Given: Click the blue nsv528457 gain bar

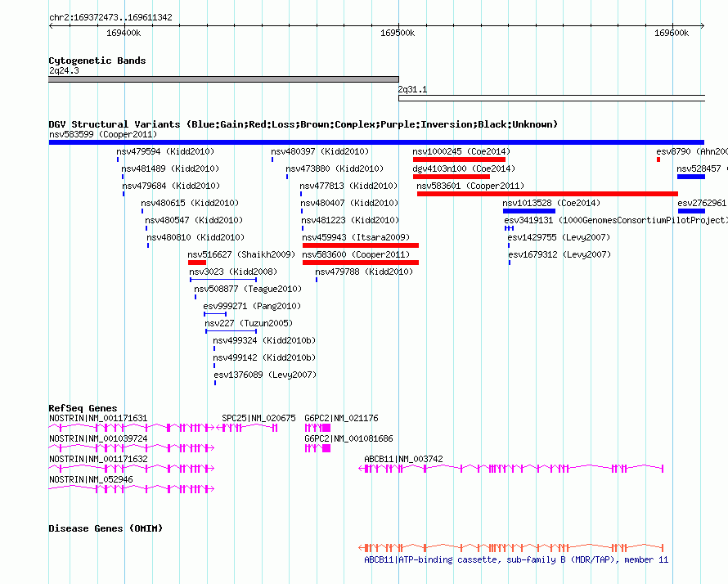Looking at the screenshot, I should pyautogui.click(x=691, y=177).
